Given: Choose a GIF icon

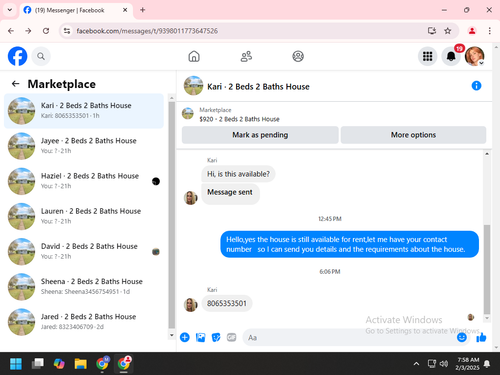Looking at the screenshot, I should 231,337.
